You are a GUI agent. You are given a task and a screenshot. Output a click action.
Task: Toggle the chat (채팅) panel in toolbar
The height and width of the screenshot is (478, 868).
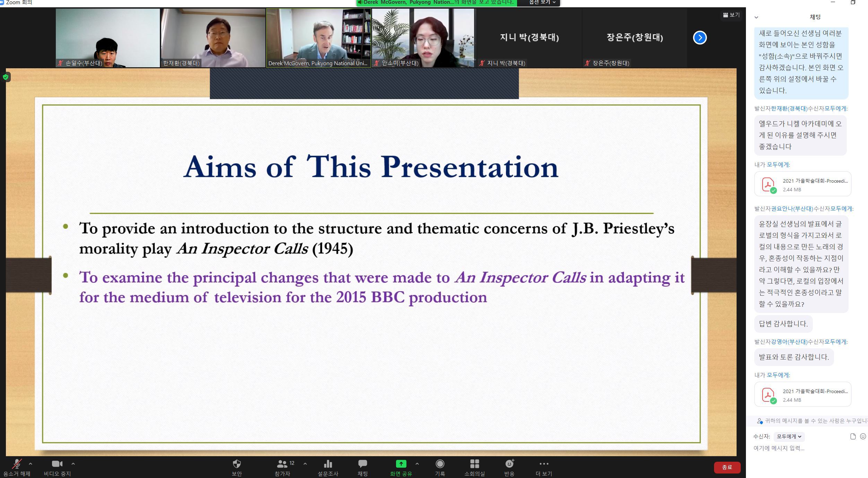pos(363,464)
